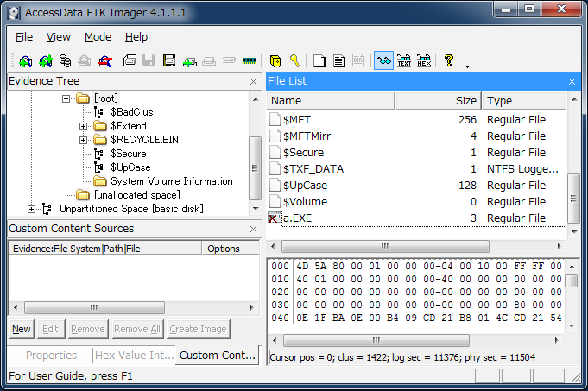This screenshot has width=588, height=391.
Task: Switch to Hex Value Interpreter tab
Action: 134,356
